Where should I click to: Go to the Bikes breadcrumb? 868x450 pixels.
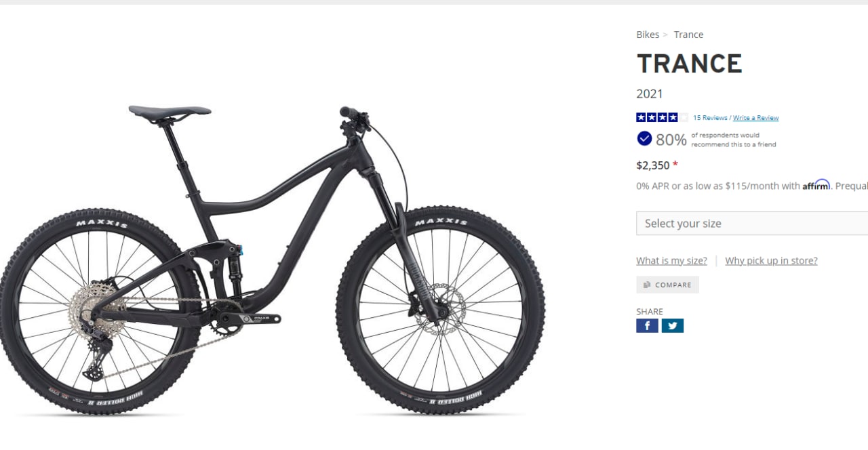click(648, 35)
